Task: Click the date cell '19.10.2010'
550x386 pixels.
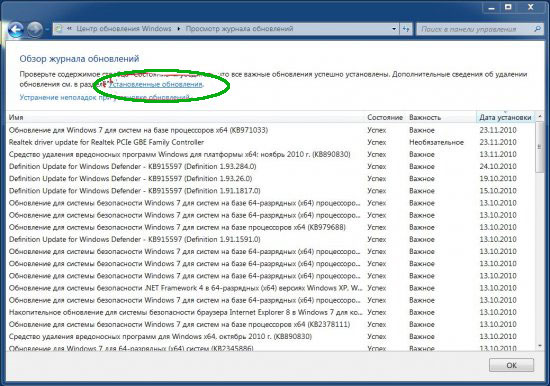Action: pos(498,179)
